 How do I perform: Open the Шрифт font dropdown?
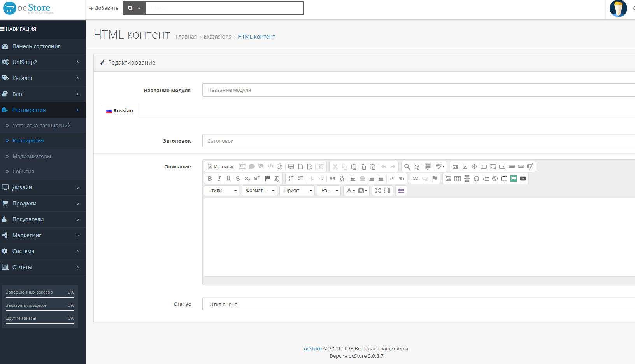(x=297, y=191)
